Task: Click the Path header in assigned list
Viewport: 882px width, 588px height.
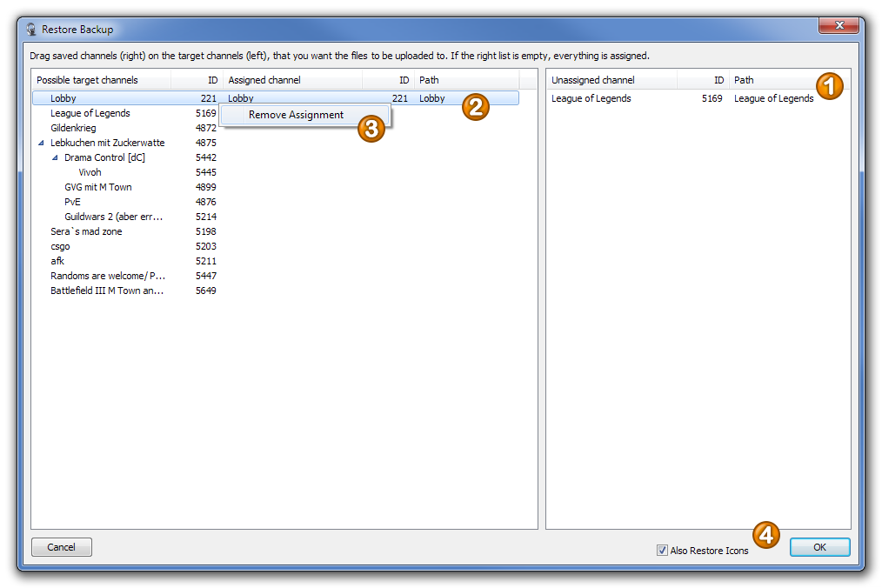Action: (467, 80)
